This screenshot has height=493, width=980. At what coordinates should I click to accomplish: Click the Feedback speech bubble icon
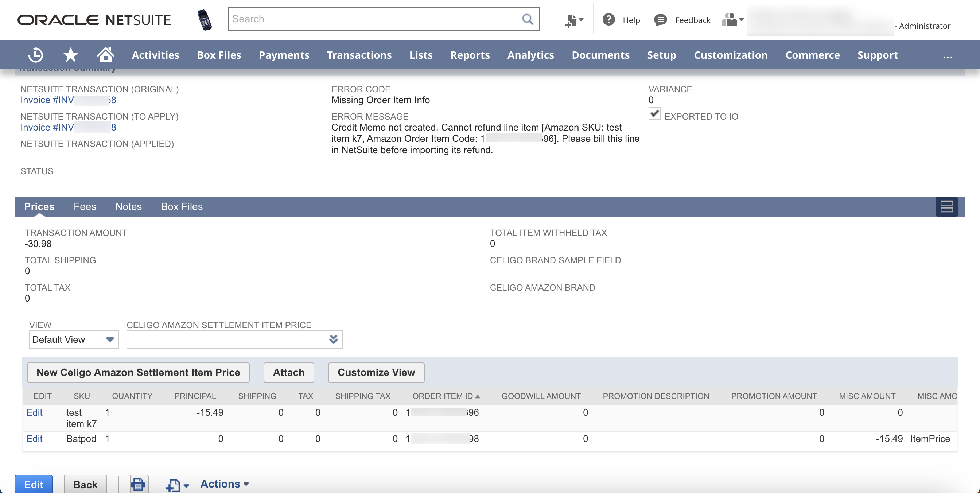[x=660, y=20]
